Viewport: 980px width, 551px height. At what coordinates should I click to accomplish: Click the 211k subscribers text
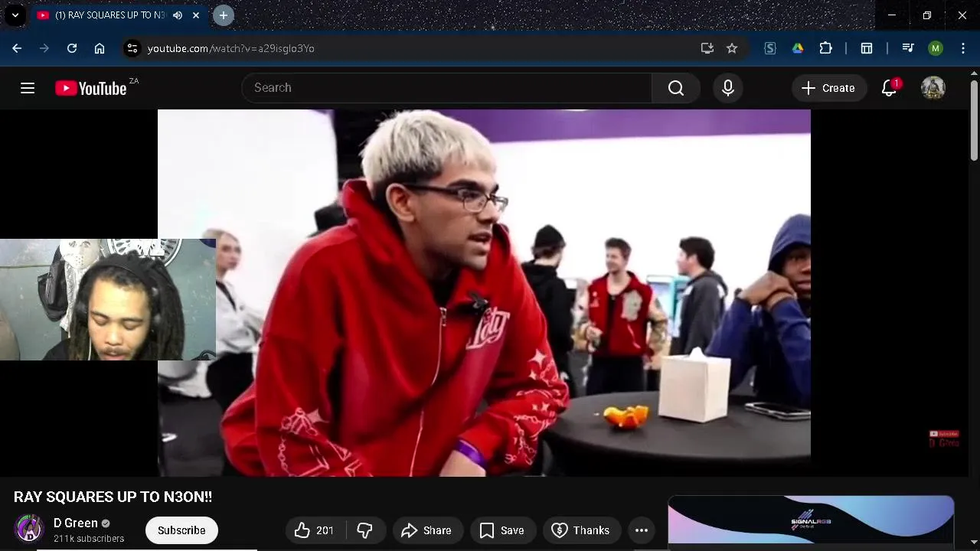tap(89, 539)
